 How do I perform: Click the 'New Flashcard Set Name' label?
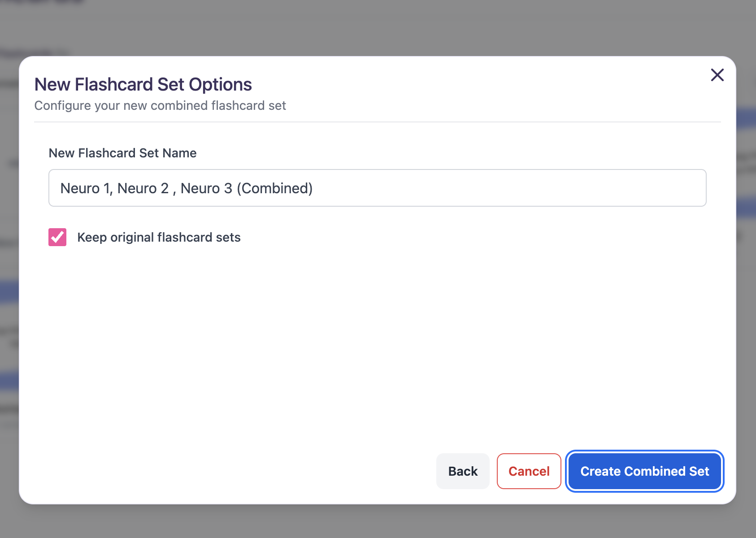tap(122, 153)
